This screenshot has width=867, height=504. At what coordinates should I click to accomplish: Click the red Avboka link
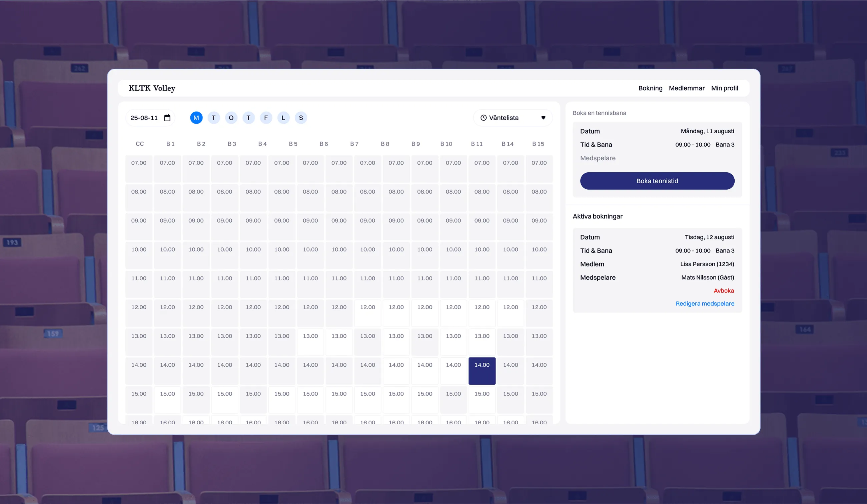724,291
